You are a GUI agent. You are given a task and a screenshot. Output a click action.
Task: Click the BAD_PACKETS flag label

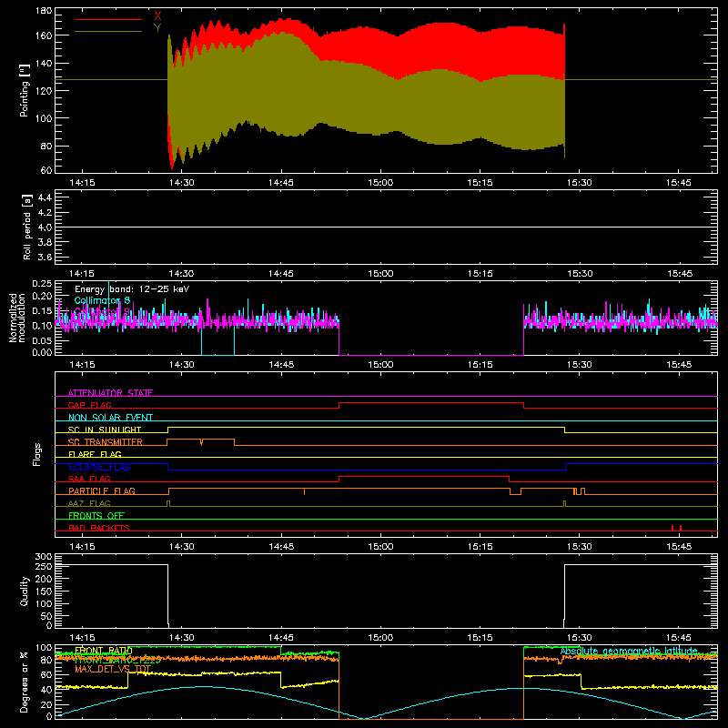click(x=99, y=528)
